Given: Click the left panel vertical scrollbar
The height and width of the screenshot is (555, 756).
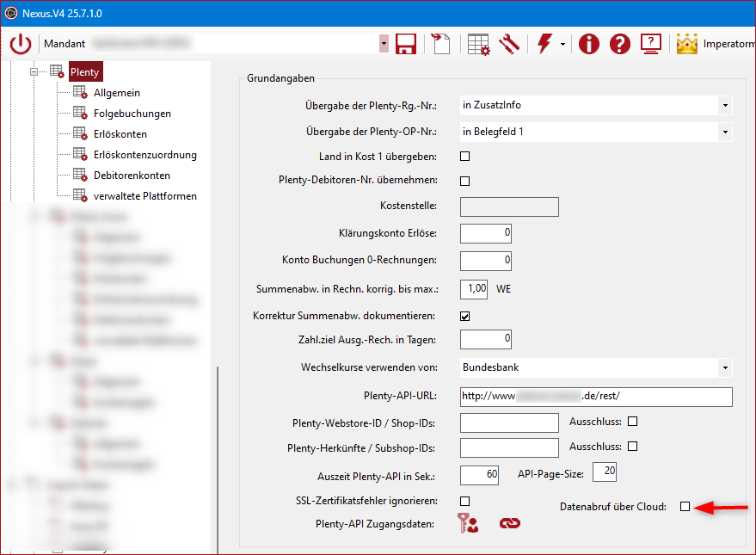Looking at the screenshot, I should pyautogui.click(x=218, y=460).
